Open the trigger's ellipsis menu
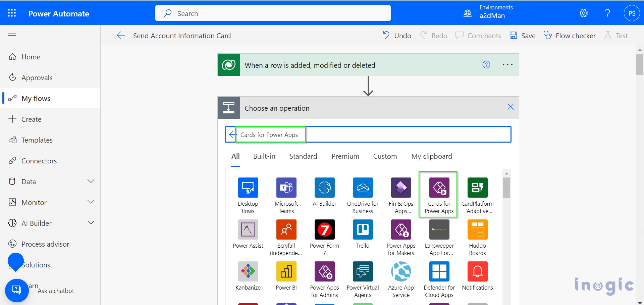The width and height of the screenshot is (644, 305). coord(507,65)
